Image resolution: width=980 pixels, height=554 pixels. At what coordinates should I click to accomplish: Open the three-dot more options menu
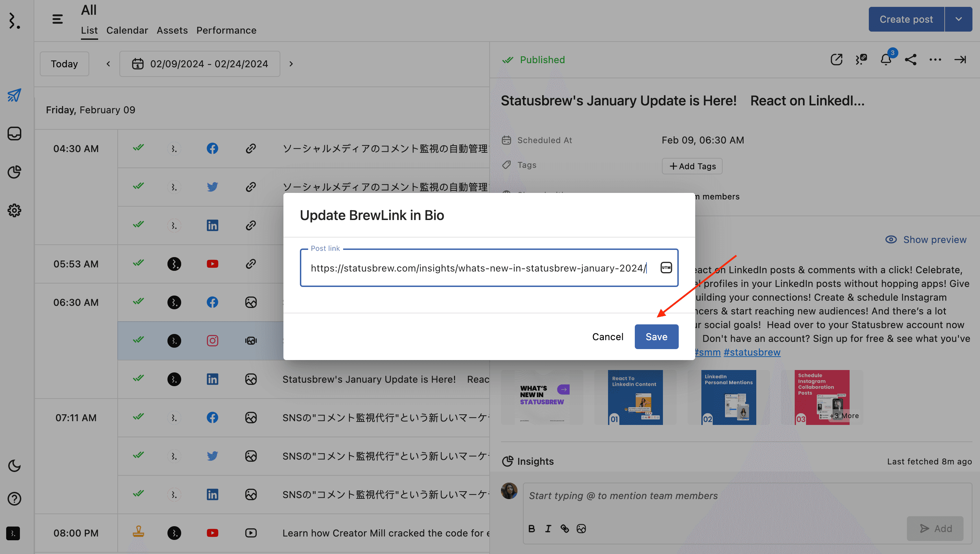click(935, 60)
